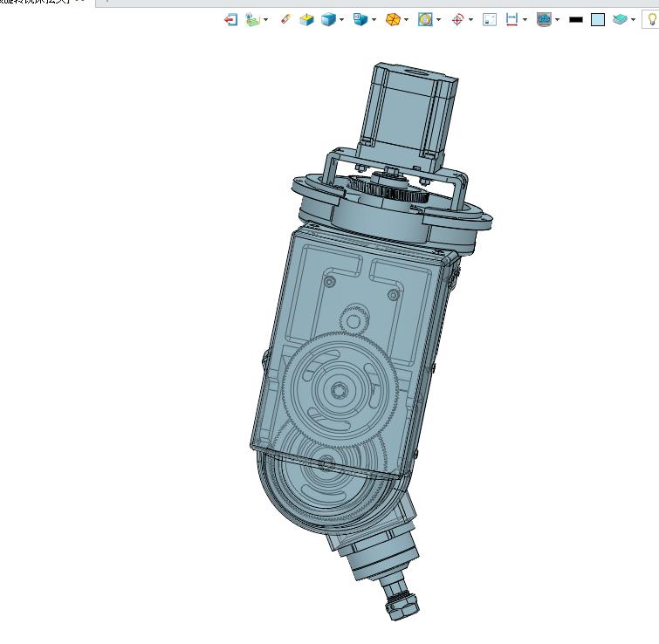Click the layered green plane icon
This screenshot has height=644, width=659.
[252, 19]
